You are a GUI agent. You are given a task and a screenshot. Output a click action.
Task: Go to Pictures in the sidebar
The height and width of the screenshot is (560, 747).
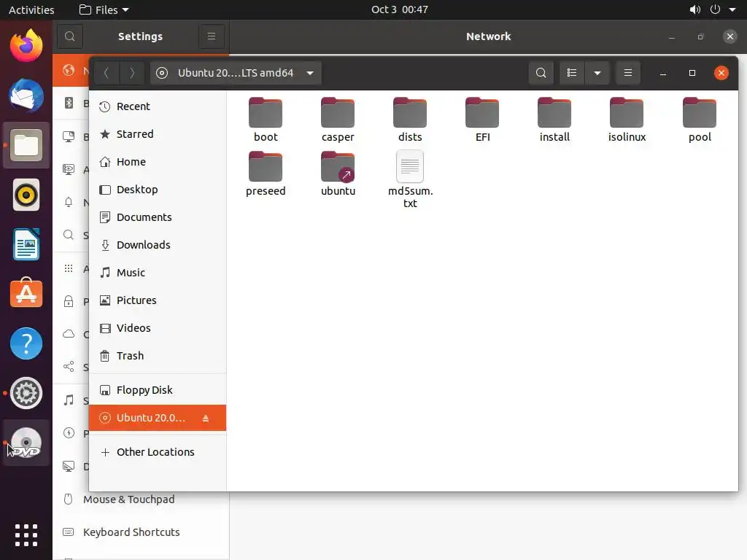[x=158, y=300]
